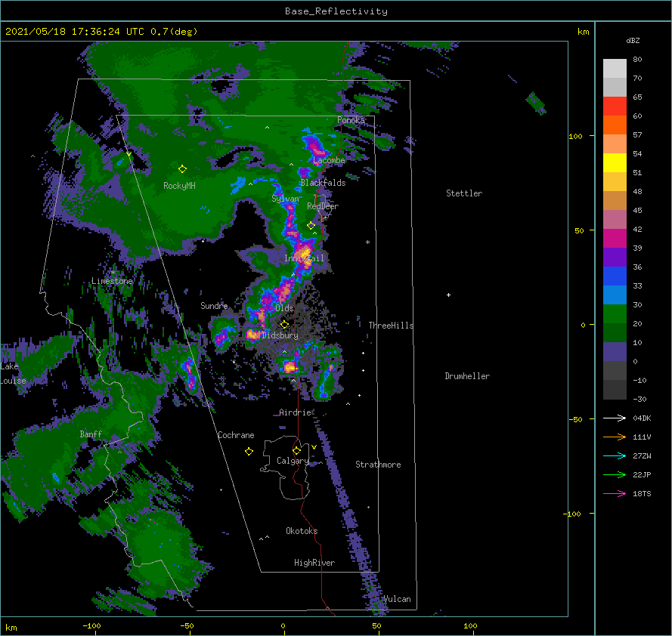
Task: Select the dark gray -10 dBZ swatch
Action: pyautogui.click(x=615, y=389)
